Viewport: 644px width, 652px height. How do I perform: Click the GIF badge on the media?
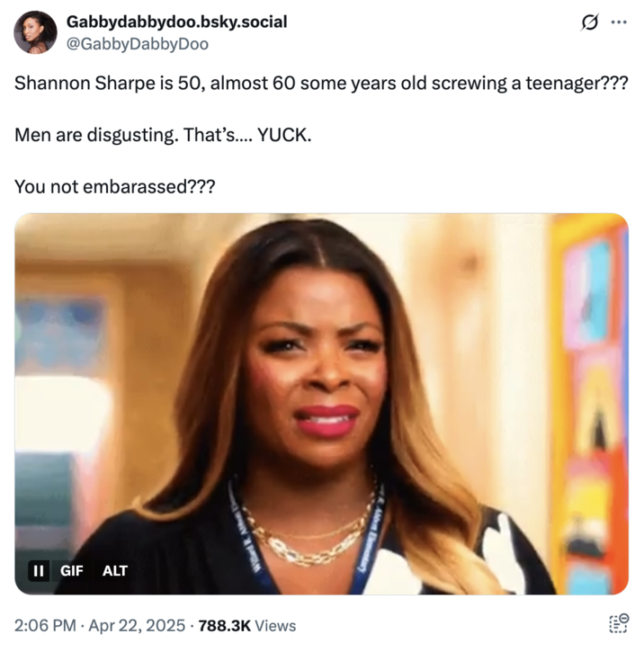coord(72,570)
